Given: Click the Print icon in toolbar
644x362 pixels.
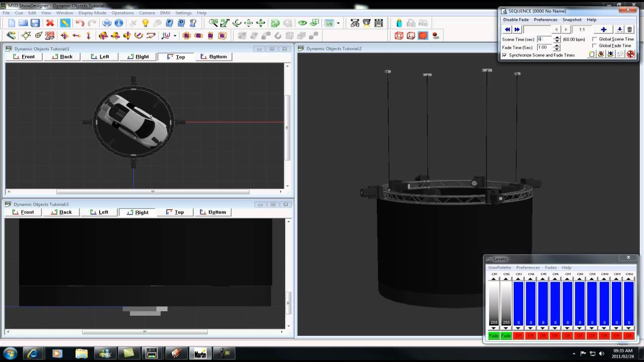Looking at the screenshot, I should click(x=107, y=23).
